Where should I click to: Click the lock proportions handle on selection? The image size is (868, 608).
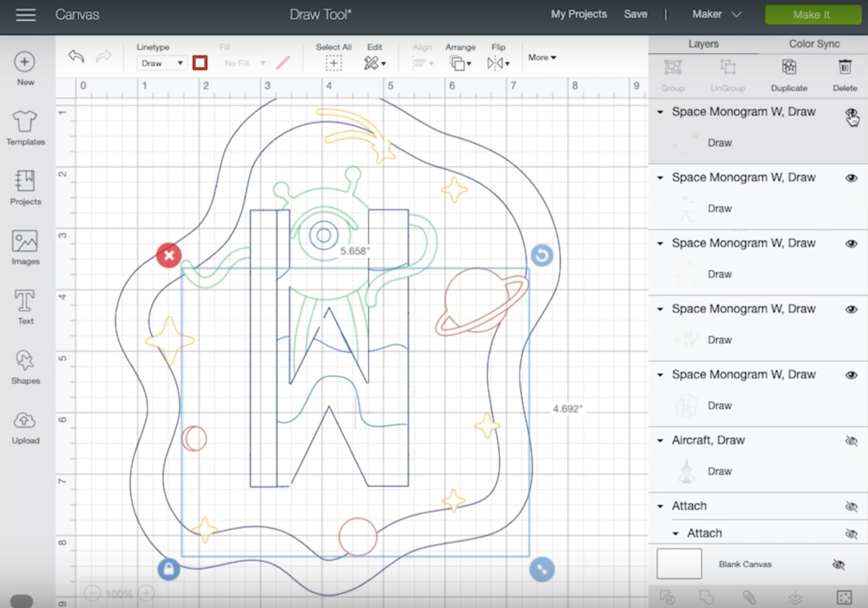pos(169,569)
